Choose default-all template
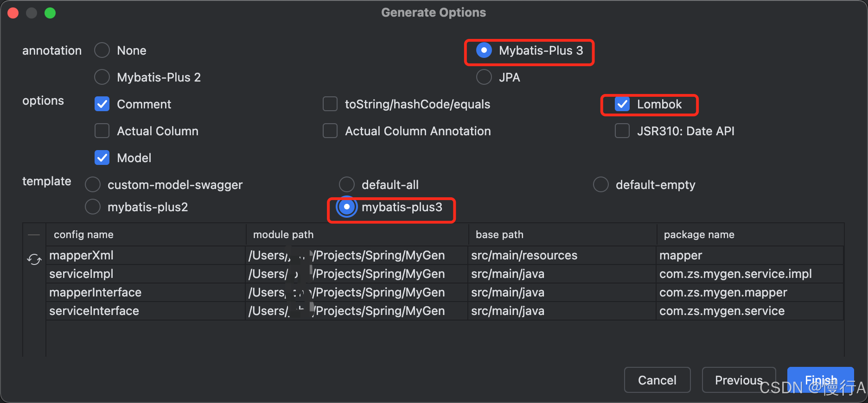 (x=347, y=184)
